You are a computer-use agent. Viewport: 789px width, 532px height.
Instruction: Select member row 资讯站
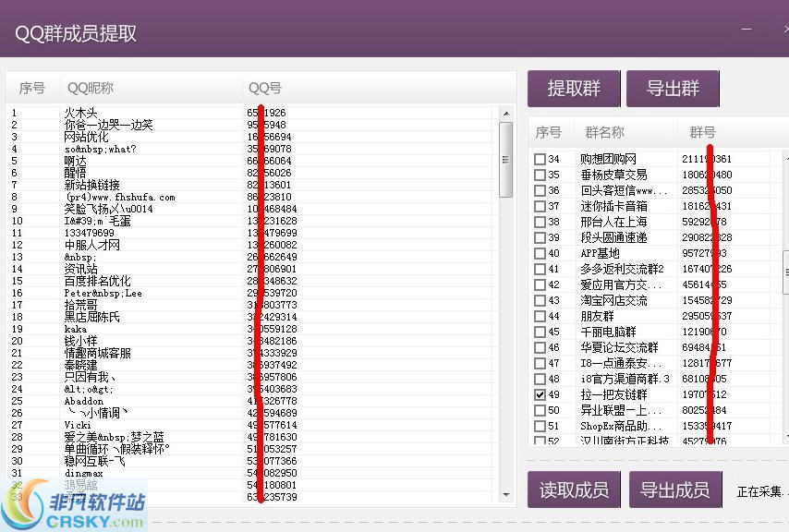[x=250, y=269]
